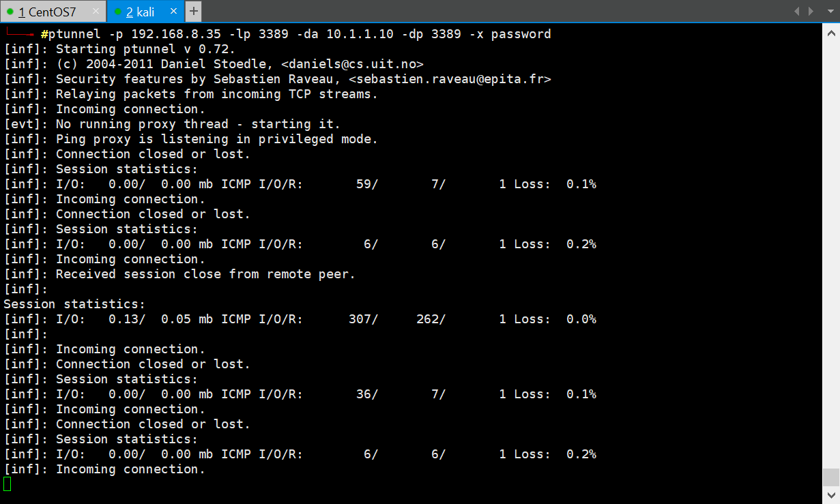Click the vertical scrollbar thumb
This screenshot has width=840, height=504.
830,476
